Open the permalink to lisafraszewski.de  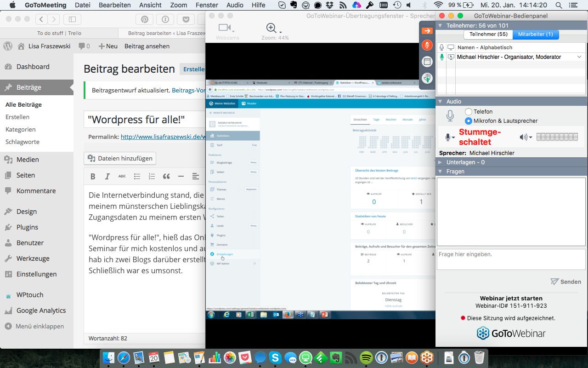tap(163, 137)
